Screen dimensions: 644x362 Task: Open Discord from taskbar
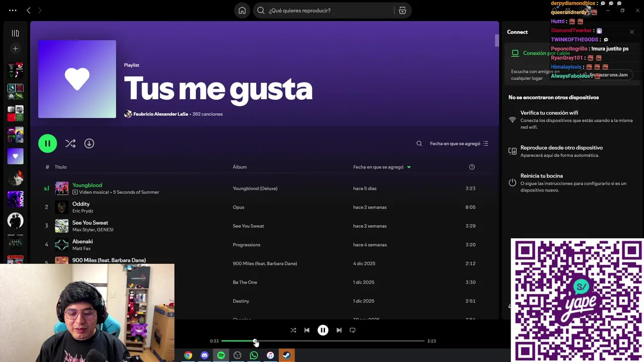204,355
